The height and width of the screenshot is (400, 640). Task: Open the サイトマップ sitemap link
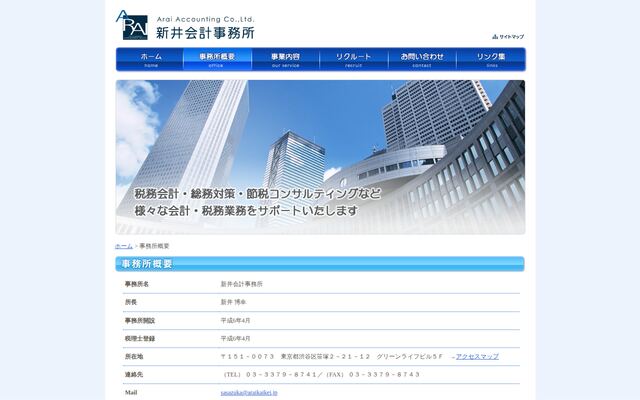(508, 37)
